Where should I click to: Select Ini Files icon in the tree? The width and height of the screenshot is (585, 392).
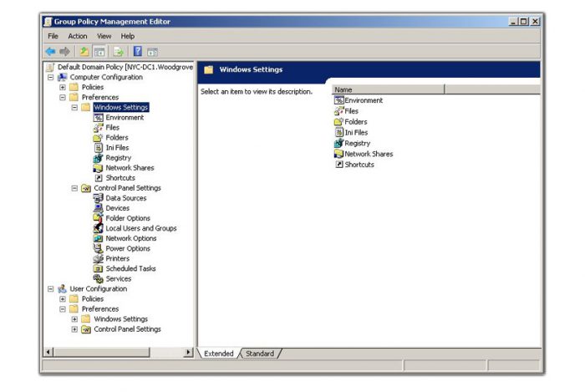98,148
